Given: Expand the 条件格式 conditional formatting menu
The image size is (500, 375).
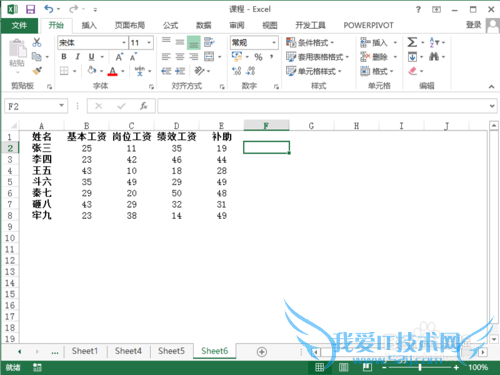Looking at the screenshot, I should pos(310,43).
